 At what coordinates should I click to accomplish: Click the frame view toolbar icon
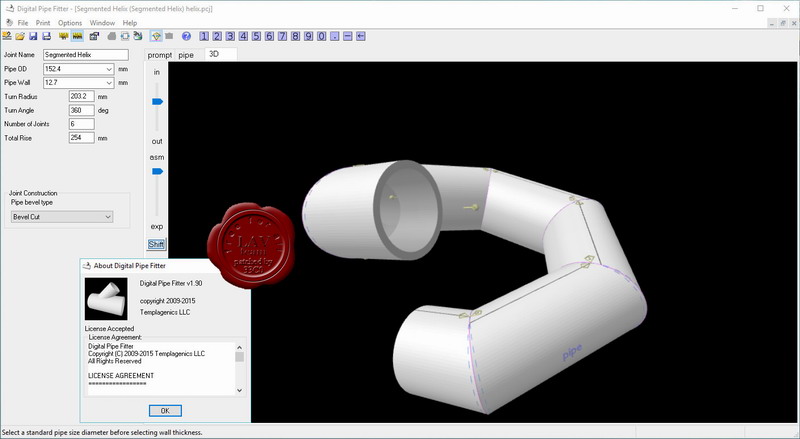(124, 36)
